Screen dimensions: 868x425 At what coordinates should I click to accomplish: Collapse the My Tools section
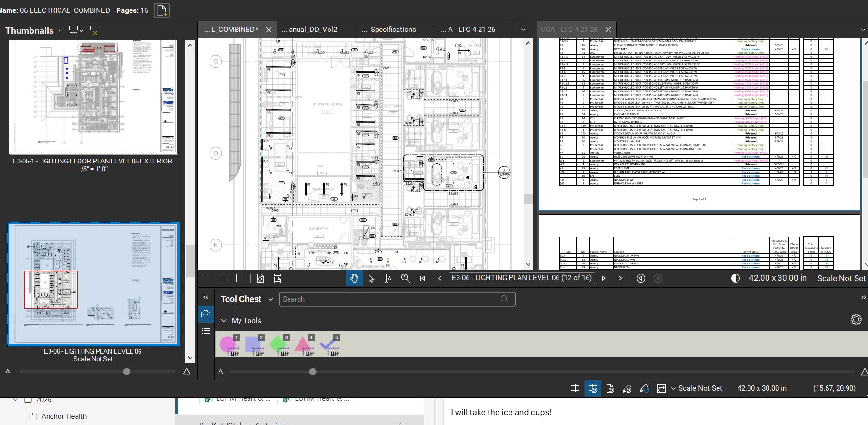(224, 321)
